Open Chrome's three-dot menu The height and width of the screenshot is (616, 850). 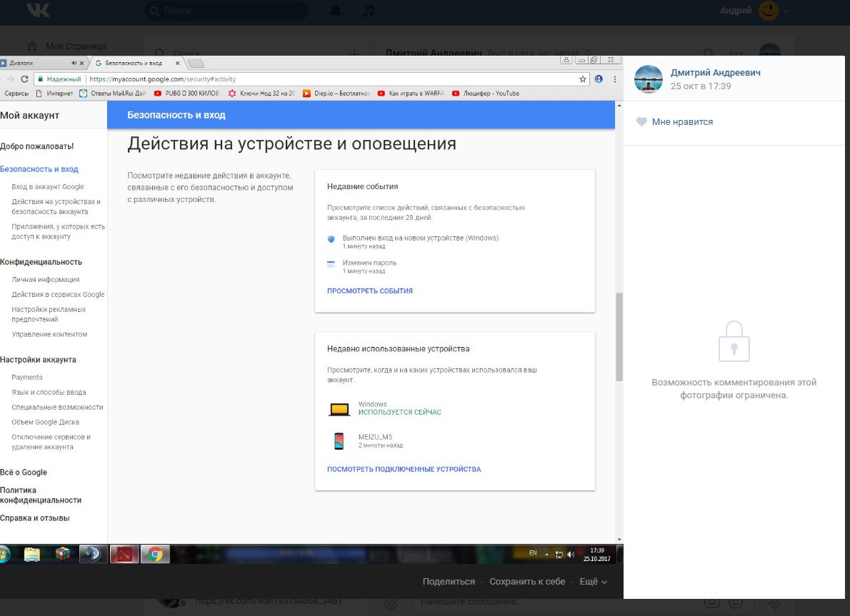point(615,79)
